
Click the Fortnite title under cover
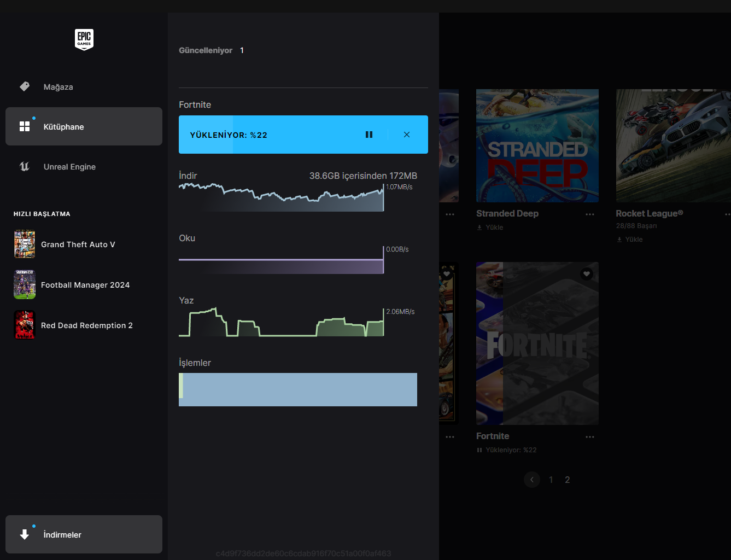(x=493, y=436)
